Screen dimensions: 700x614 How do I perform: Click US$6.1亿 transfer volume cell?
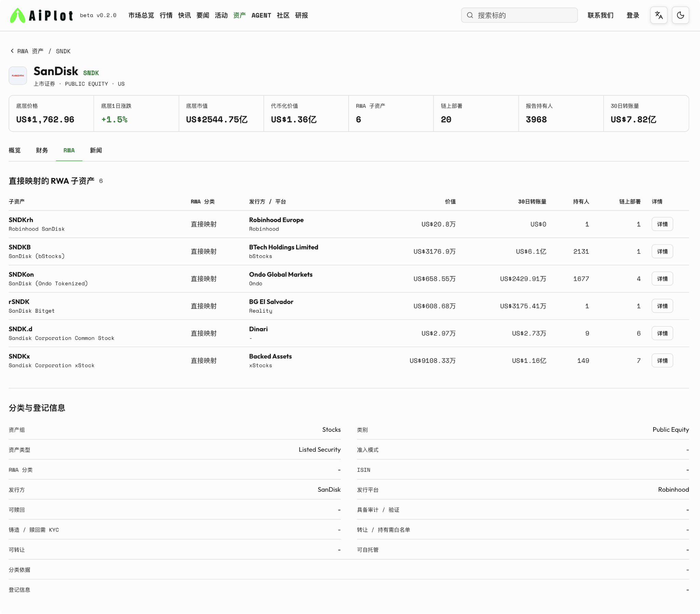pos(531,252)
